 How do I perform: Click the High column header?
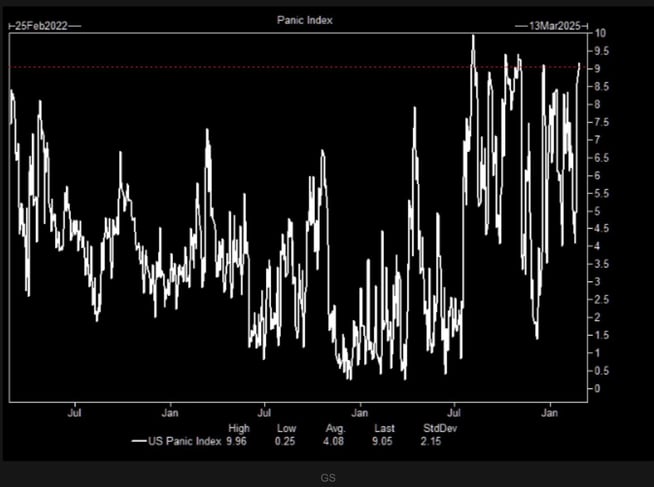tap(239, 428)
